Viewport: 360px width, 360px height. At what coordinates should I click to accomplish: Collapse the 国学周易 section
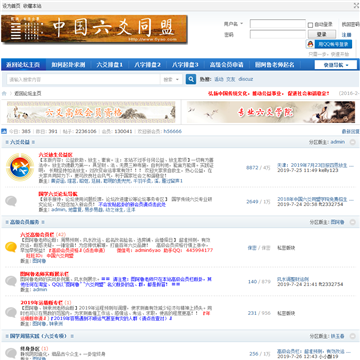click(x=353, y=336)
